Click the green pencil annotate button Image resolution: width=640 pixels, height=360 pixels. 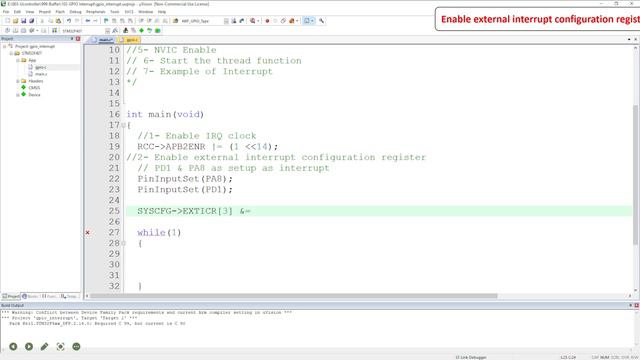[44, 347]
